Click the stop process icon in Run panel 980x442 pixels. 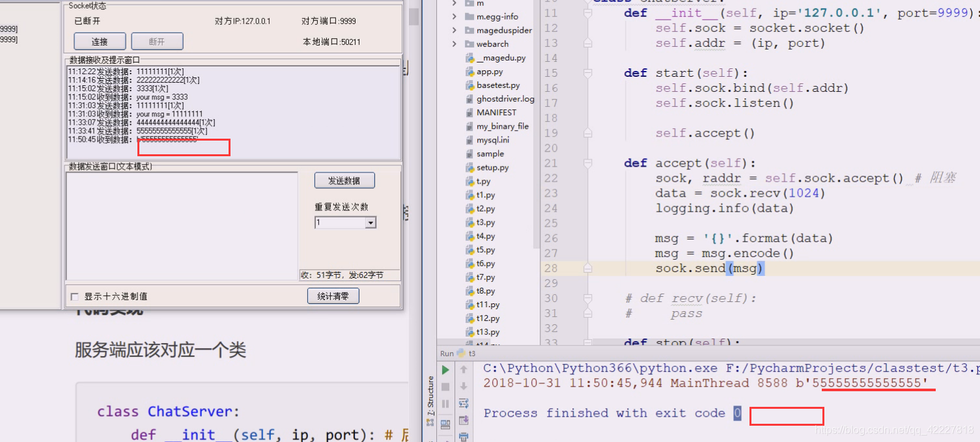click(x=445, y=387)
